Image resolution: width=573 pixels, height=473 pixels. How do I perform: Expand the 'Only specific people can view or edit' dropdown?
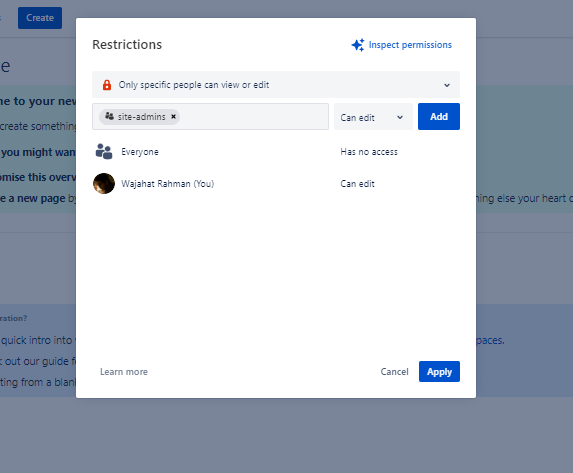276,85
